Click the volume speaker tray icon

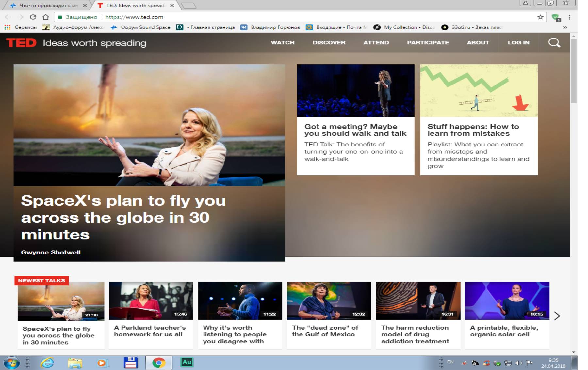tap(518, 363)
